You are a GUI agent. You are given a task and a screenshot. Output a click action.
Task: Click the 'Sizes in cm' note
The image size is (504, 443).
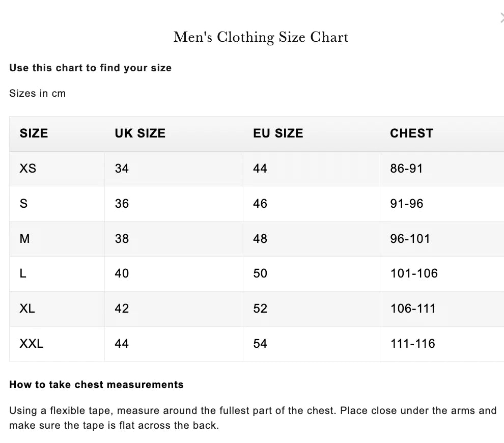click(38, 94)
